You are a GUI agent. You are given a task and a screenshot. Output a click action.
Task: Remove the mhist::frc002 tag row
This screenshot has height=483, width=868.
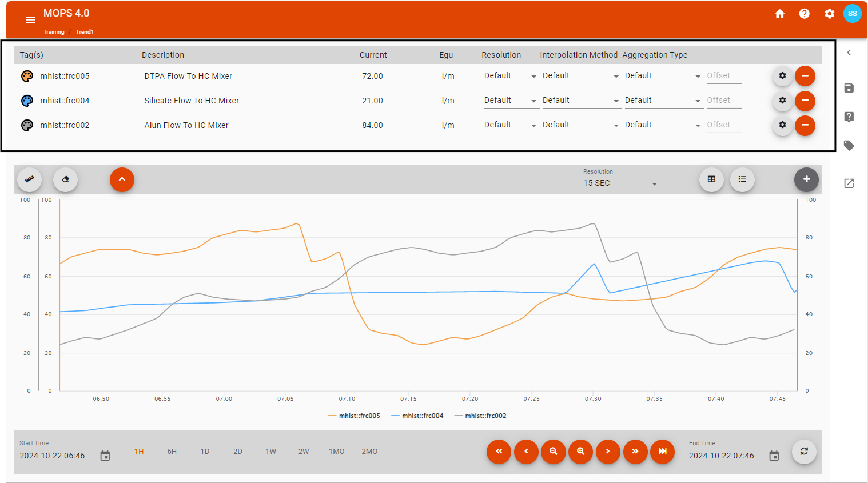pyautogui.click(x=805, y=125)
